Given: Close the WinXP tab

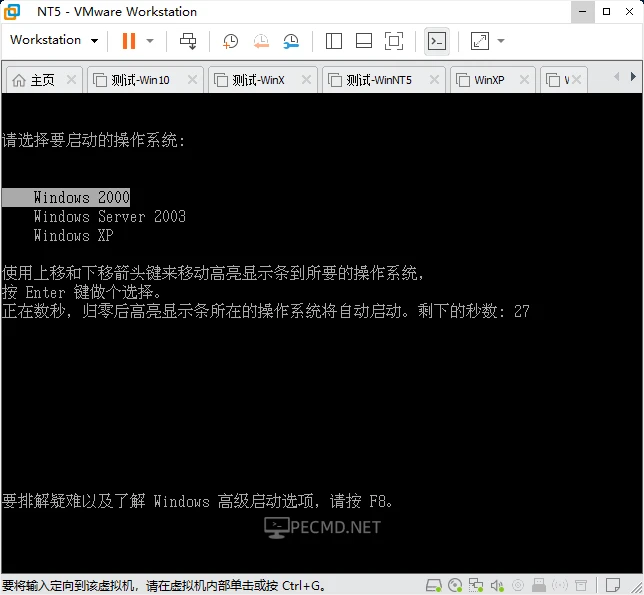Looking at the screenshot, I should pyautogui.click(x=524, y=80).
